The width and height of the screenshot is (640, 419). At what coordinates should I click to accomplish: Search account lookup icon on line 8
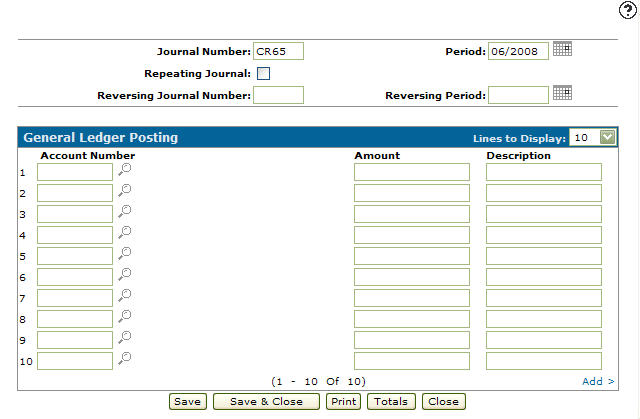click(124, 316)
